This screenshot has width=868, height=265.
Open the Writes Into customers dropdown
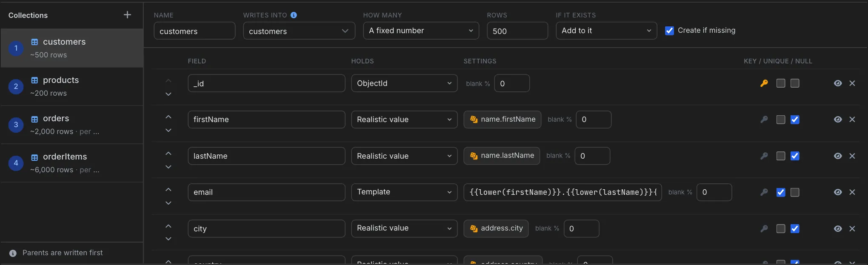point(299,31)
